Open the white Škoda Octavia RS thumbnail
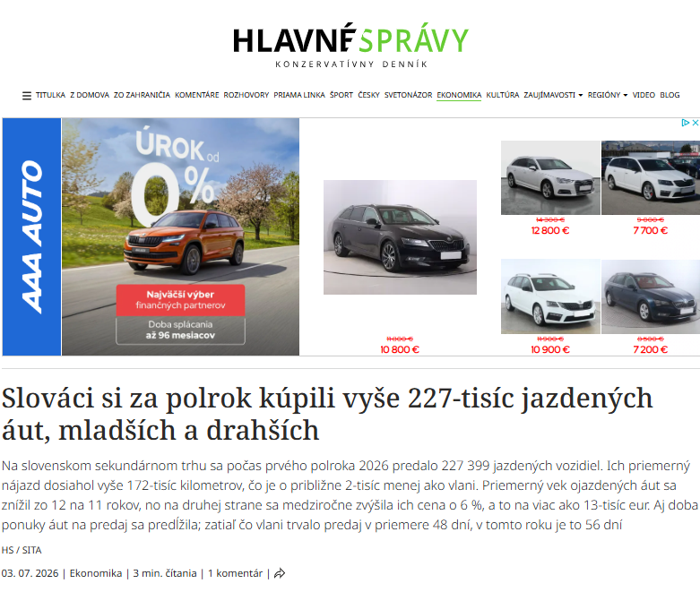The width and height of the screenshot is (700, 592). click(x=550, y=296)
